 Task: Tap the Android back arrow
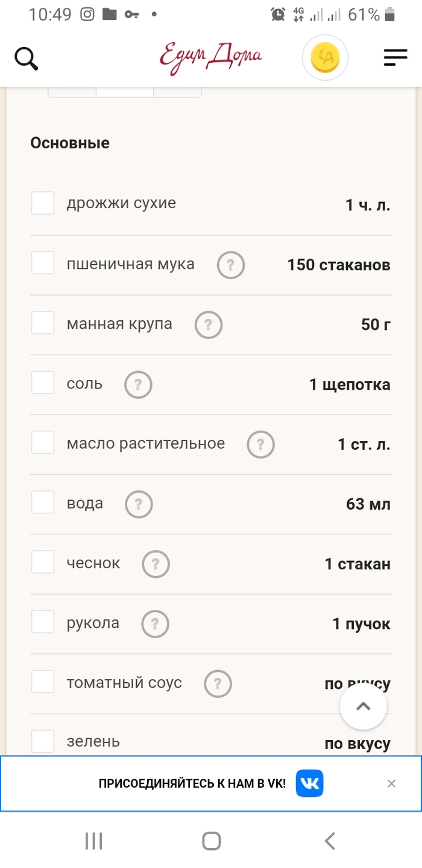pos(329,840)
